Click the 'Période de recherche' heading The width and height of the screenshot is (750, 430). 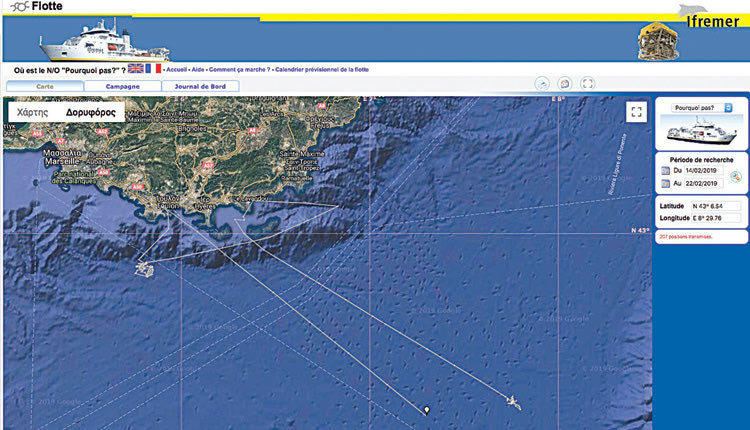[x=701, y=160]
